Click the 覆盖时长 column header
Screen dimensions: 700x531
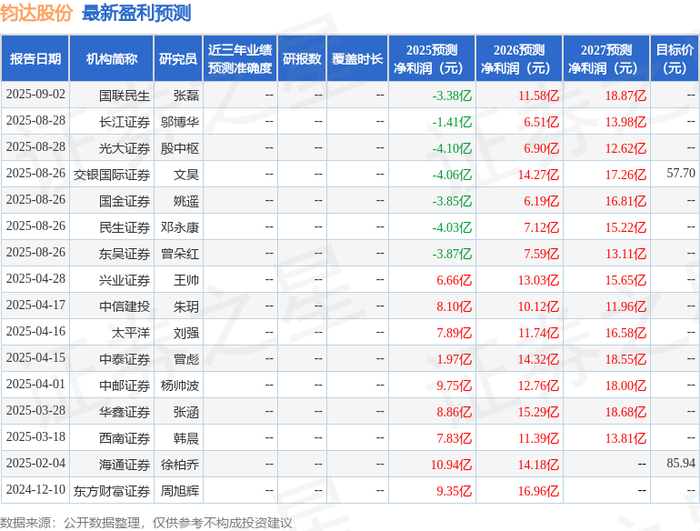357,59
